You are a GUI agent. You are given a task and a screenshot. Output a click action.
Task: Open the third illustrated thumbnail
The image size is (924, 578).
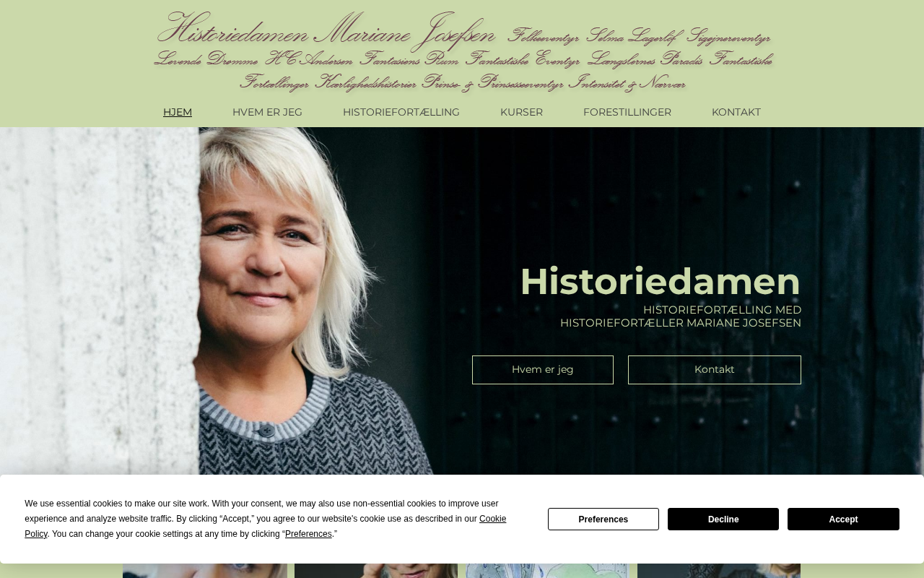(x=547, y=571)
